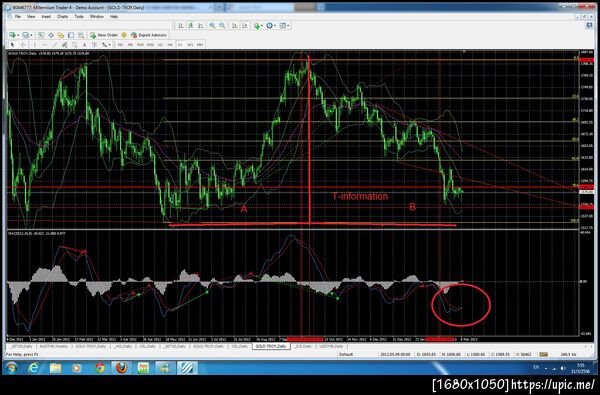
Task: Zoom in on the chart
Action: [x=212, y=26]
